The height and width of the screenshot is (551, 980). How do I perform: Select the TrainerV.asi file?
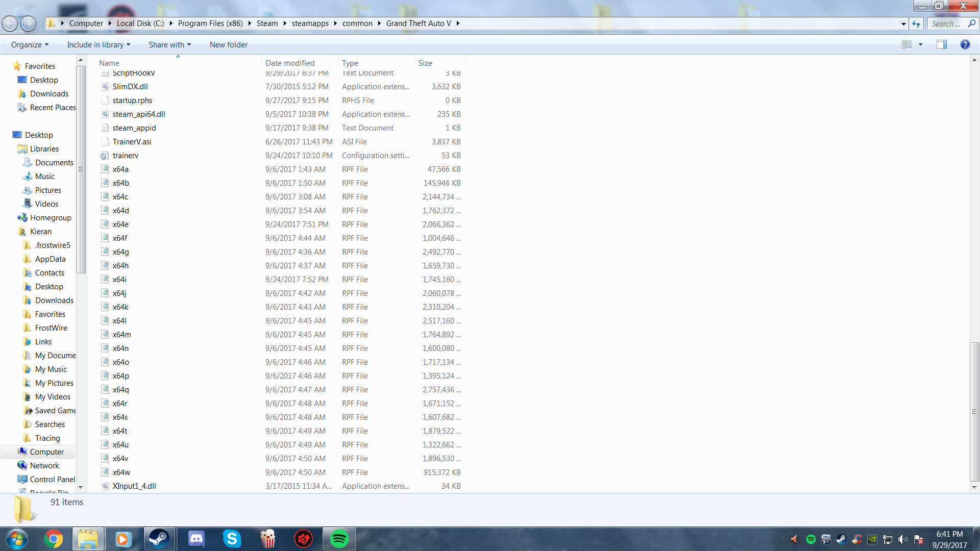132,142
